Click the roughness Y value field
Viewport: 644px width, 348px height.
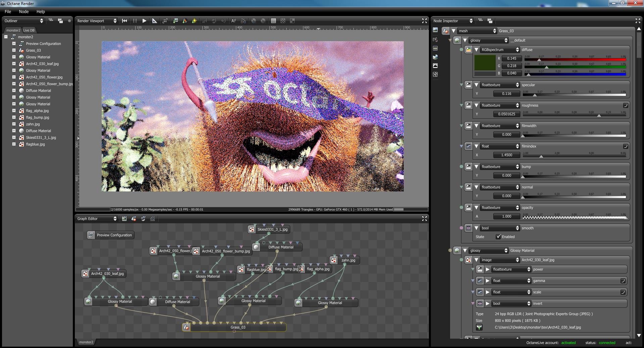(x=507, y=114)
